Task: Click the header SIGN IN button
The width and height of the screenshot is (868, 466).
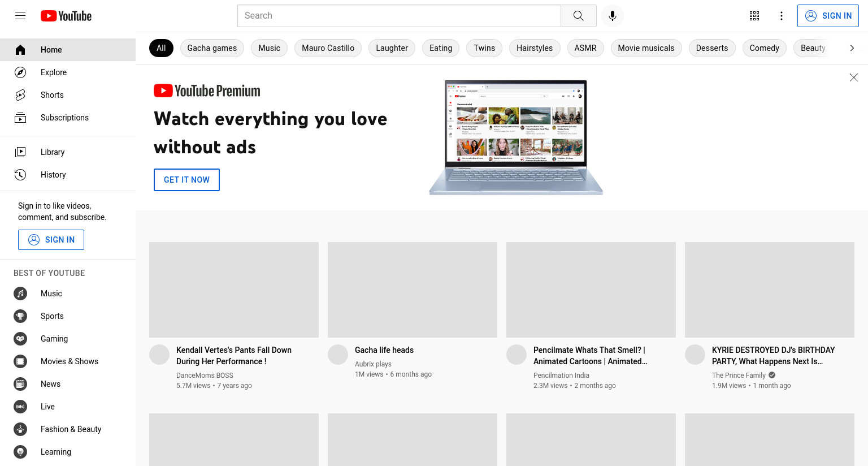Action: 828,16
